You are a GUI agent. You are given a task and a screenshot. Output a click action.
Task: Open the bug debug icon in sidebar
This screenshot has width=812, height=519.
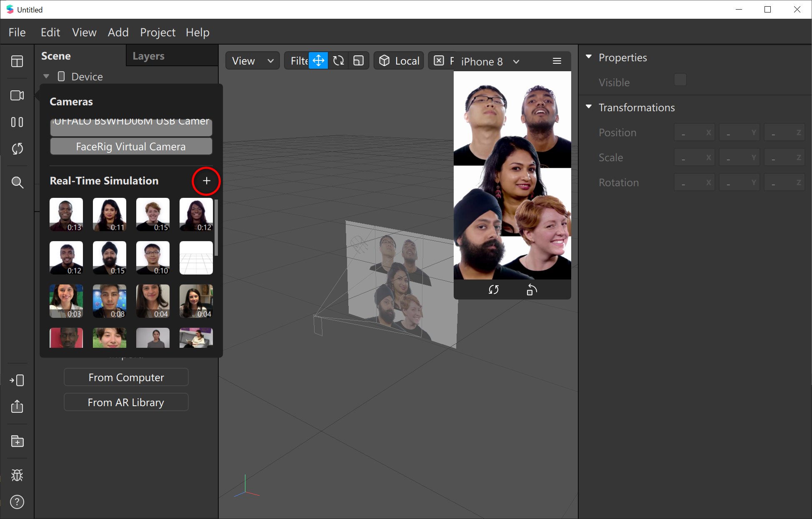coord(17,475)
